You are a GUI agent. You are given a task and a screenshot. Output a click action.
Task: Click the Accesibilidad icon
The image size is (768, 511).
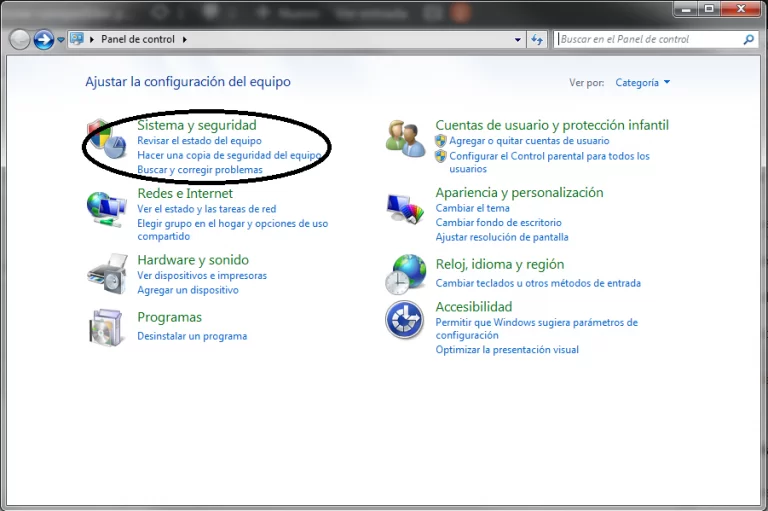click(x=405, y=320)
